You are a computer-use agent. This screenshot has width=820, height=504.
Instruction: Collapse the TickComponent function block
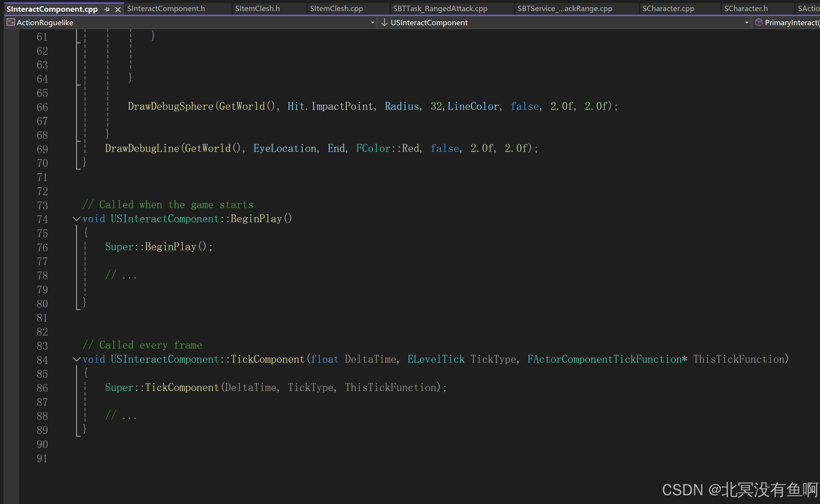tap(76, 359)
